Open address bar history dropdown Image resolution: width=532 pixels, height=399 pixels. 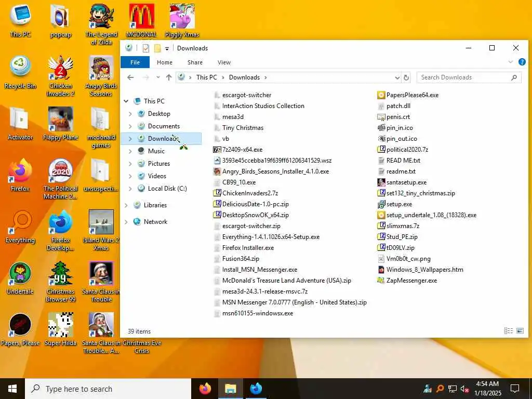397,78
